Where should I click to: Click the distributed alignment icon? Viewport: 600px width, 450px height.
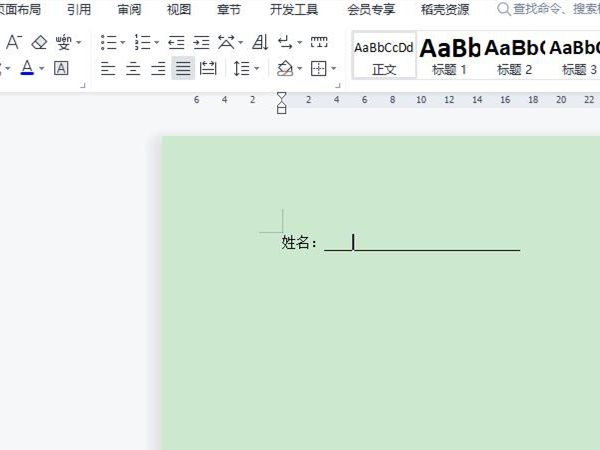pos(208,68)
